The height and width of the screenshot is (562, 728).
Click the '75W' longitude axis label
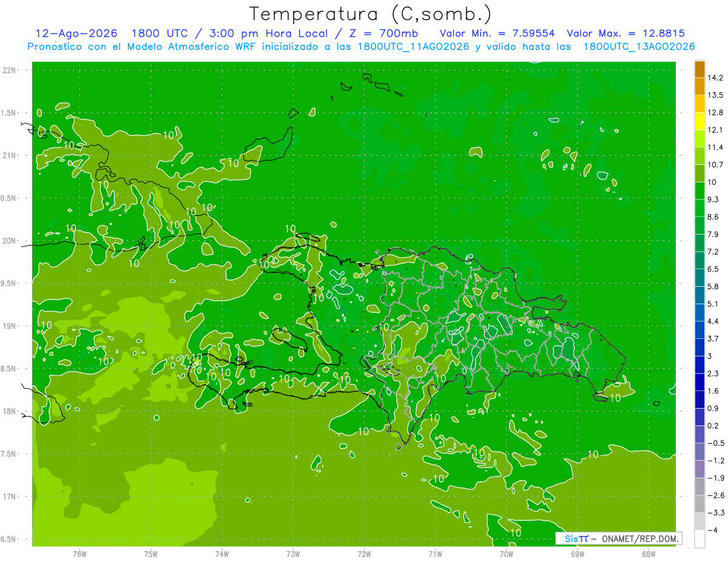pyautogui.click(x=151, y=554)
